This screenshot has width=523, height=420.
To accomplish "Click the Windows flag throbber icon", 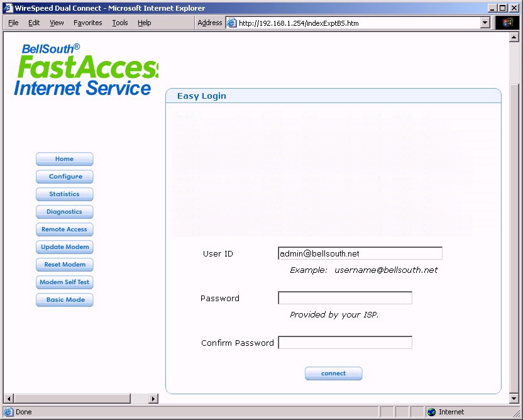I will (x=507, y=23).
